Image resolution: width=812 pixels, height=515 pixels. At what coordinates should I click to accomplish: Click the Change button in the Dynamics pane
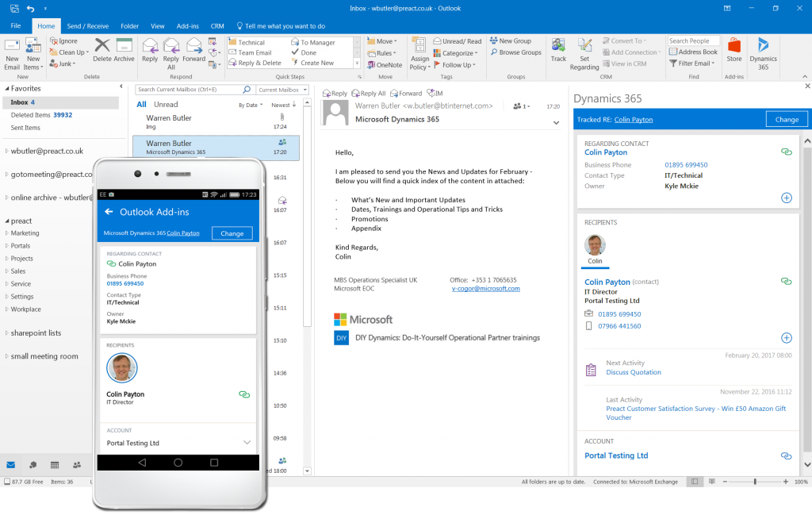click(786, 118)
